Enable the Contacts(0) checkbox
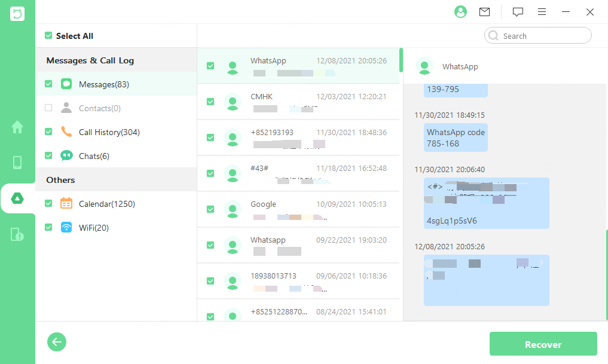608x364 pixels. pyautogui.click(x=48, y=108)
